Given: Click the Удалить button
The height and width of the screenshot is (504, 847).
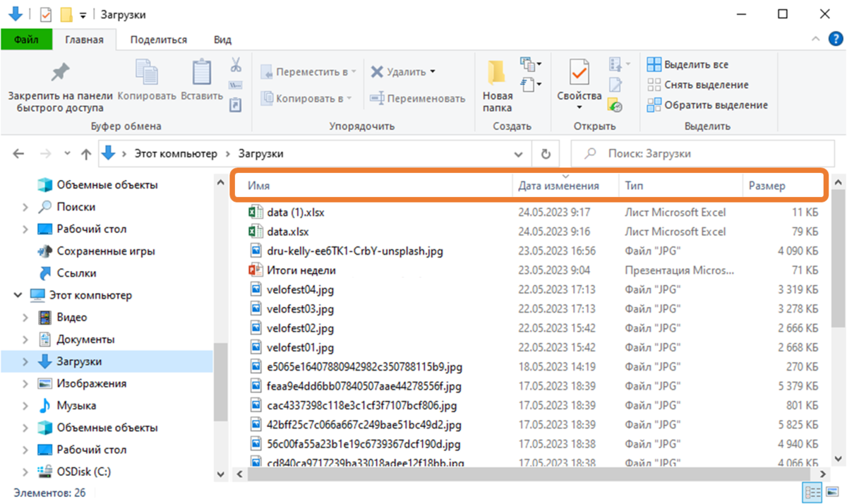Looking at the screenshot, I should point(403,72).
